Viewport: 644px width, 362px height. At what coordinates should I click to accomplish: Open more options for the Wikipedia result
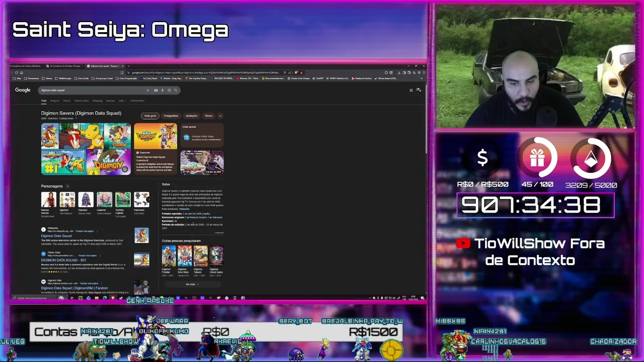[97, 231]
